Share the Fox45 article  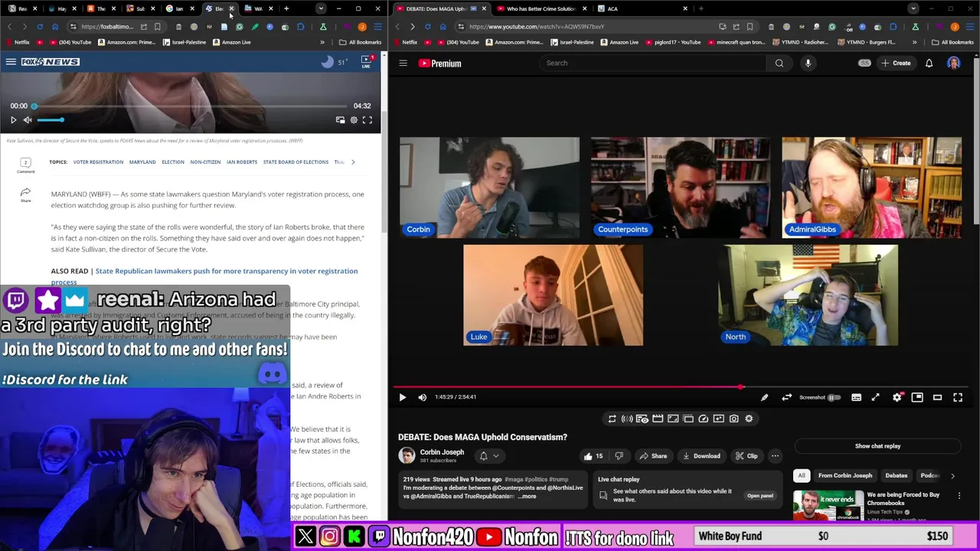point(25,194)
